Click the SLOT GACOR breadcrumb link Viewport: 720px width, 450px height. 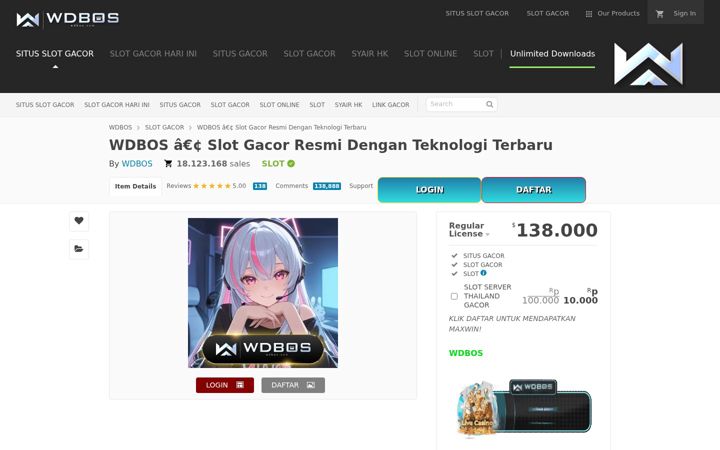(x=164, y=128)
